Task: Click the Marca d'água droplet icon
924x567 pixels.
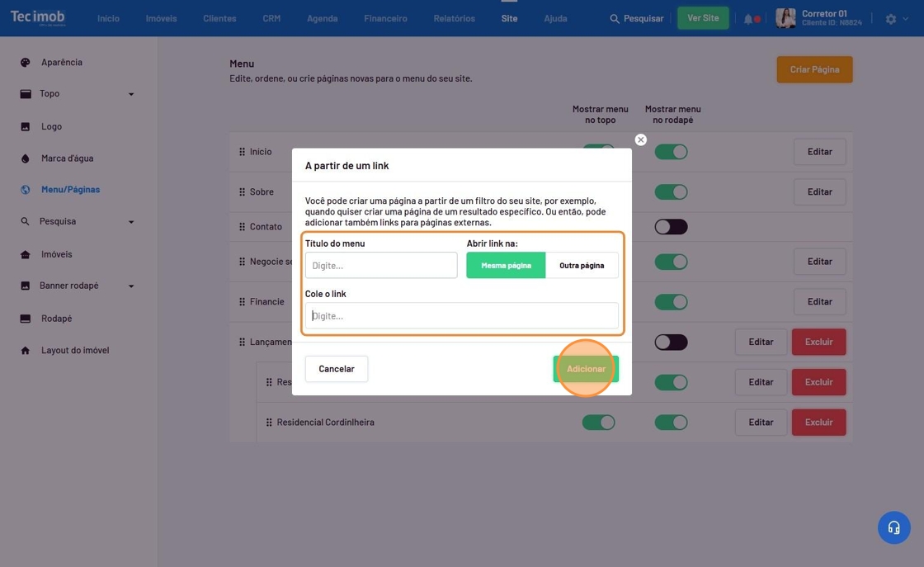Action: (26, 158)
